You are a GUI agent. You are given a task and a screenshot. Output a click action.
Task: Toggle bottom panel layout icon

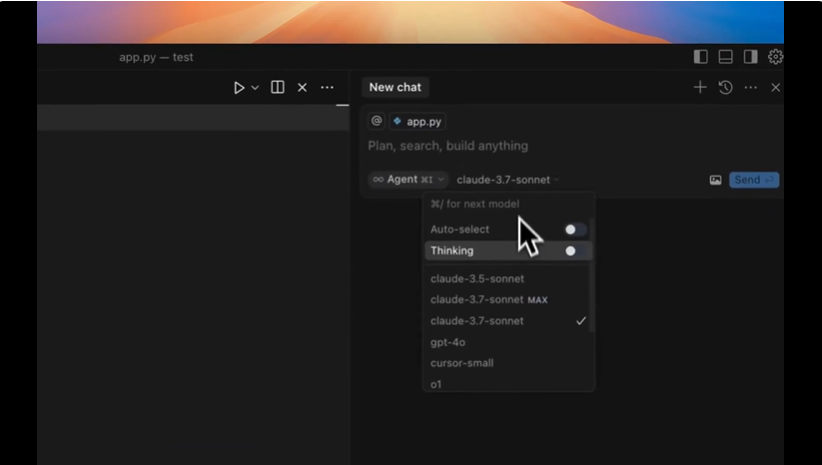click(x=726, y=57)
